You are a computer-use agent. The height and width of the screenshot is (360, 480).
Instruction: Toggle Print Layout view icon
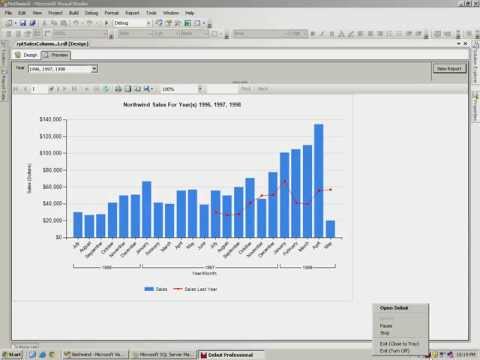point(128,89)
